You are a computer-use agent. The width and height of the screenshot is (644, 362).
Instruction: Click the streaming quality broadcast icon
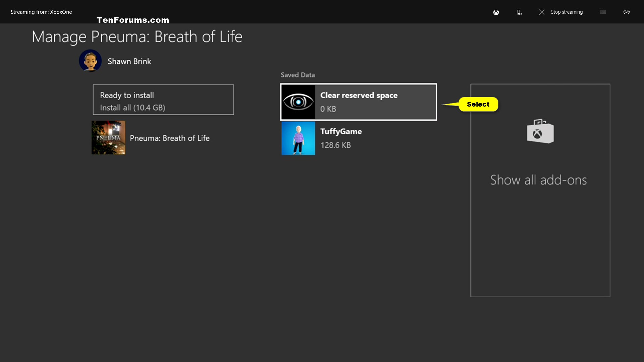626,12
